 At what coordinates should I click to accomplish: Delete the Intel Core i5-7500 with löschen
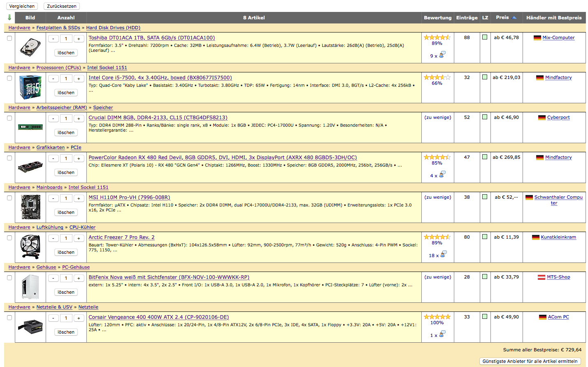point(66,93)
